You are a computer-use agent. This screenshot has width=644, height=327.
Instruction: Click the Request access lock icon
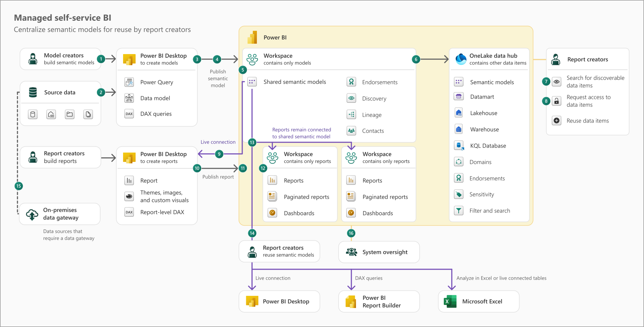pyautogui.click(x=556, y=101)
